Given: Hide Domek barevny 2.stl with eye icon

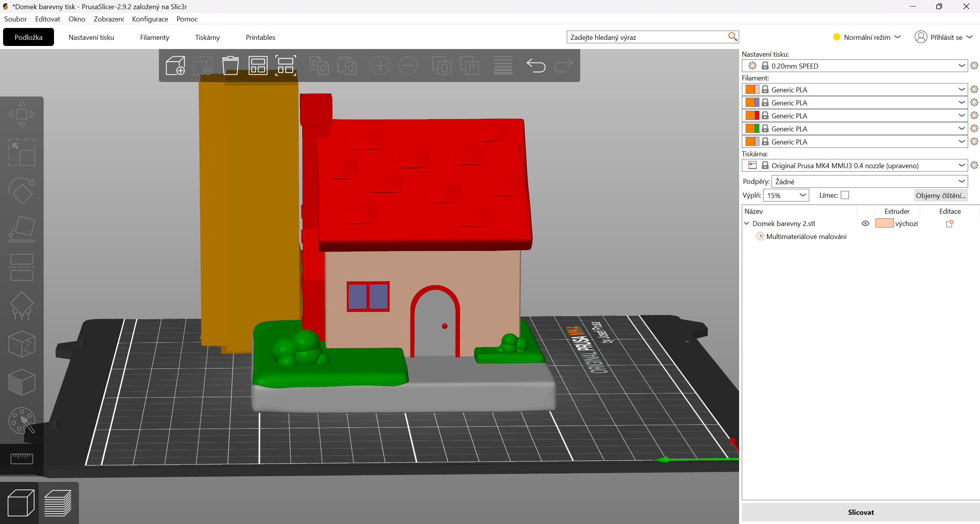Looking at the screenshot, I should click(865, 223).
